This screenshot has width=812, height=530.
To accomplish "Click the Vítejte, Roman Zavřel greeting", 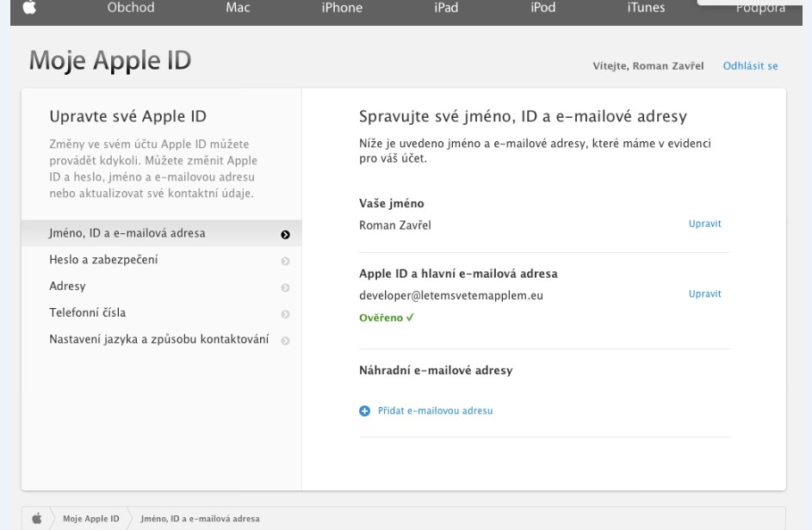I will coord(648,65).
